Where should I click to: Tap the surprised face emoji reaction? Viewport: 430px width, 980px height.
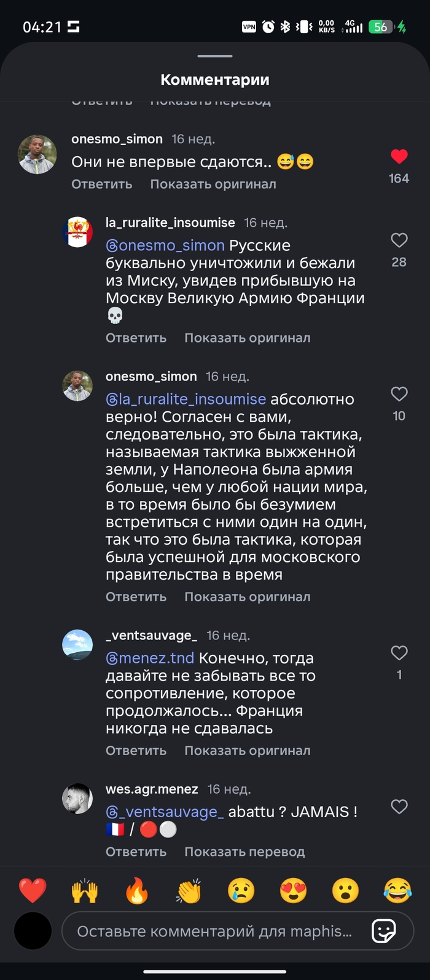coord(346,891)
